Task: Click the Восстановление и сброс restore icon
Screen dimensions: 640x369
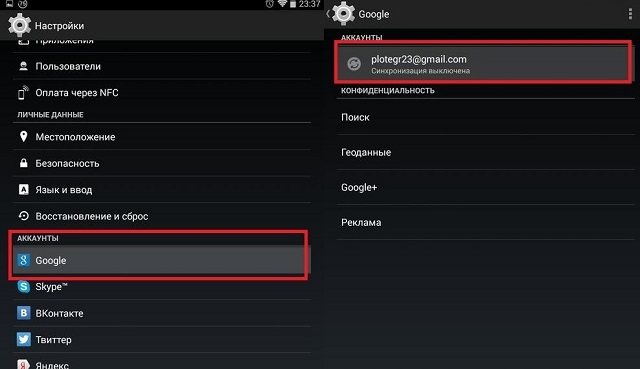Action: [x=24, y=216]
